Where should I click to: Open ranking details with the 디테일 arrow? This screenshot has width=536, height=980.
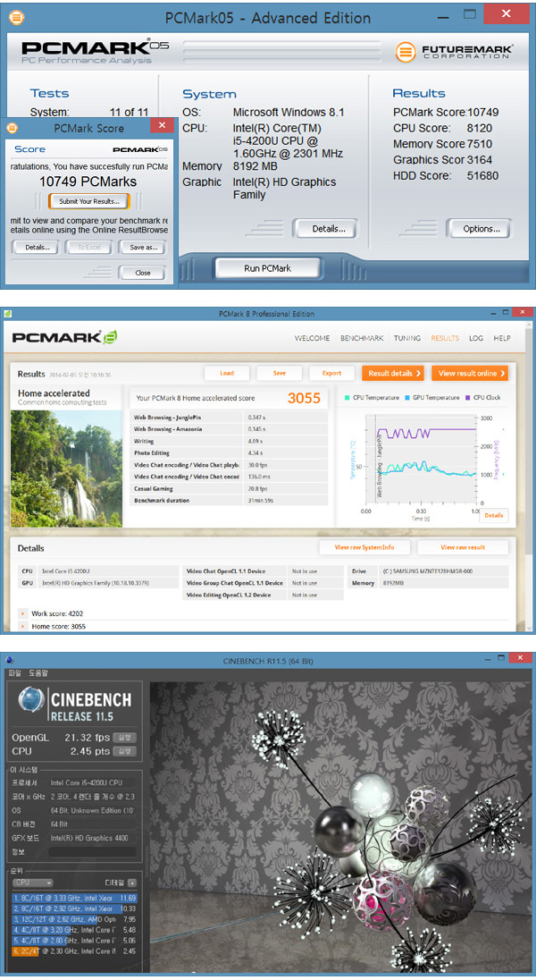132,883
